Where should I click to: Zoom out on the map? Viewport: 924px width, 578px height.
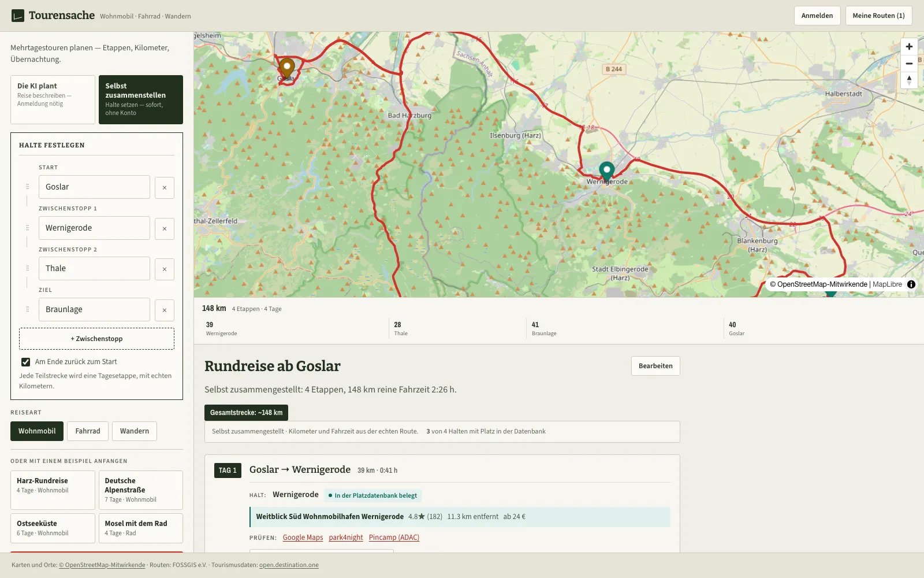point(909,64)
